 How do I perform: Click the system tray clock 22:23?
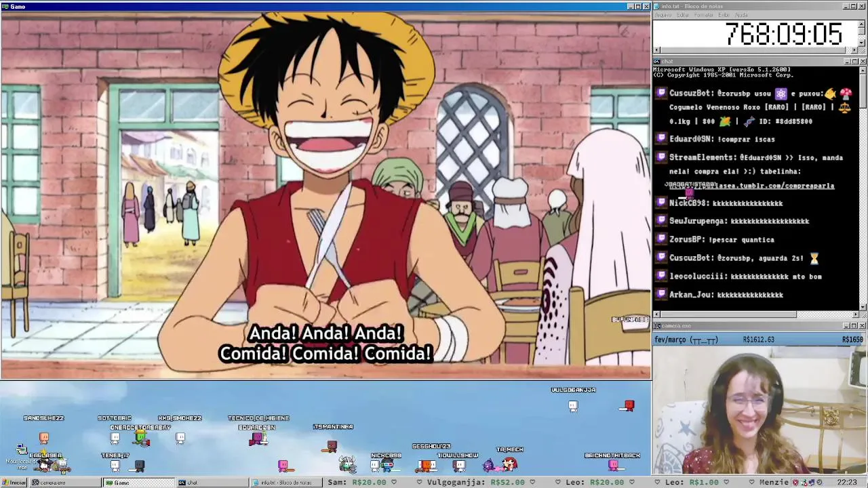[x=847, y=483]
